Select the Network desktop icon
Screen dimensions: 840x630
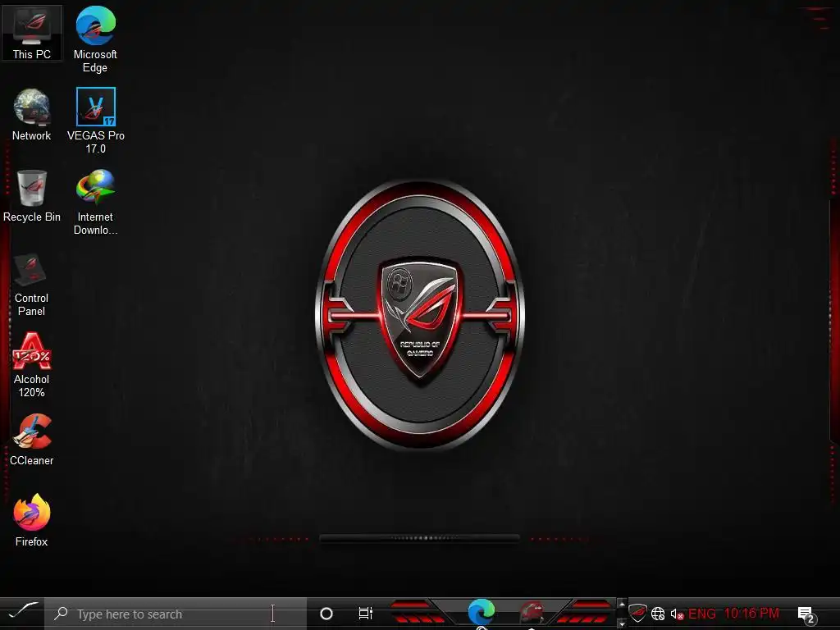(x=32, y=115)
